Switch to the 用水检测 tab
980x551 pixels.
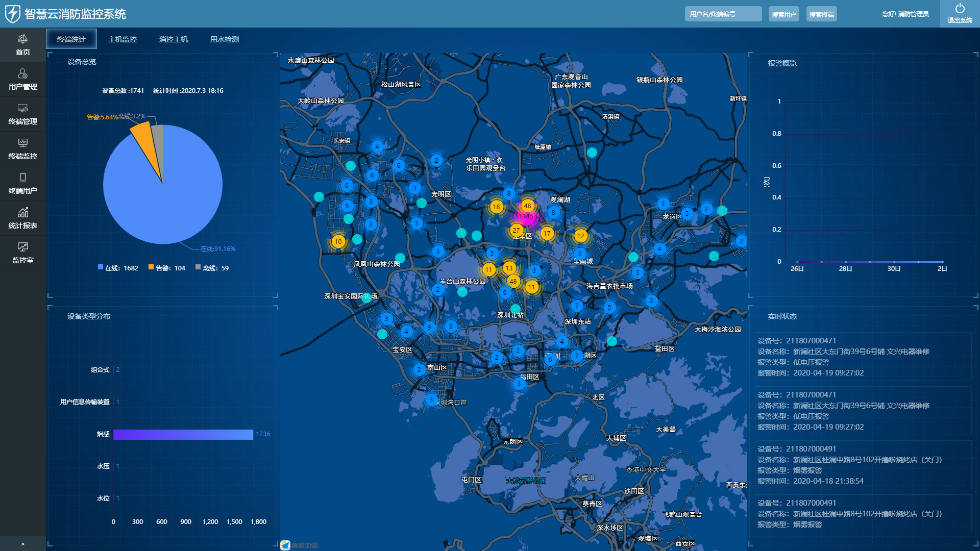pyautogui.click(x=225, y=39)
